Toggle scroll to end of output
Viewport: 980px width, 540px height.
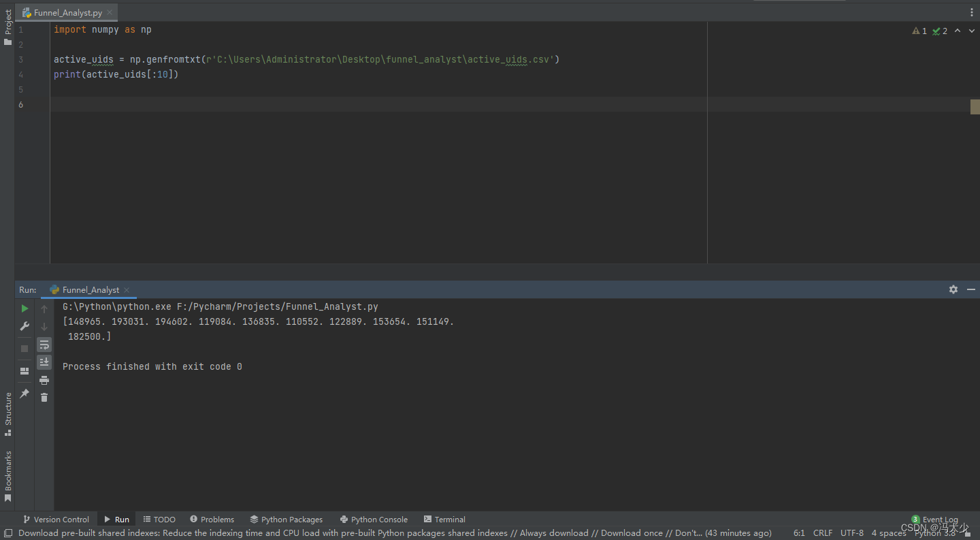[x=44, y=362]
